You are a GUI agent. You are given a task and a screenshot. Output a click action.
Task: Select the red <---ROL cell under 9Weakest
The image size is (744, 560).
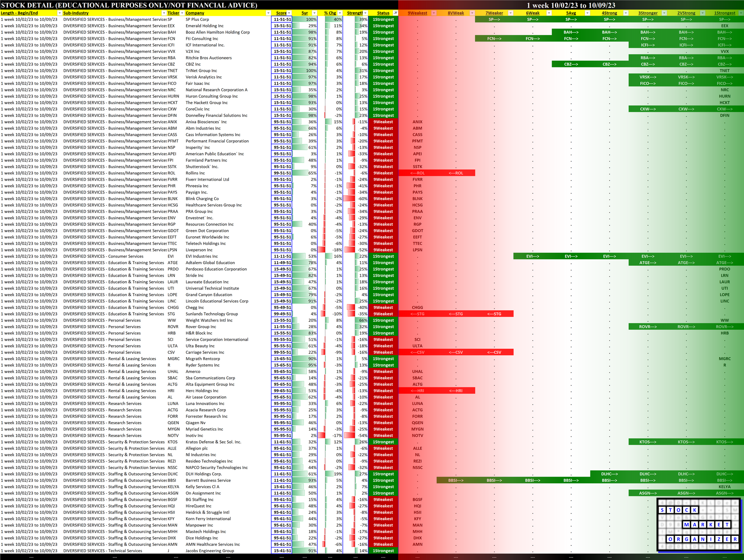[x=417, y=173]
